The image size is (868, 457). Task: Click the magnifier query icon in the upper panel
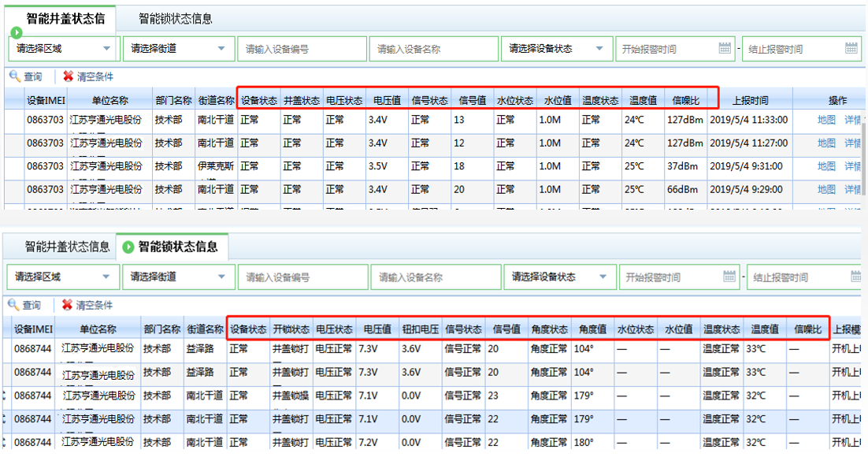[14, 76]
